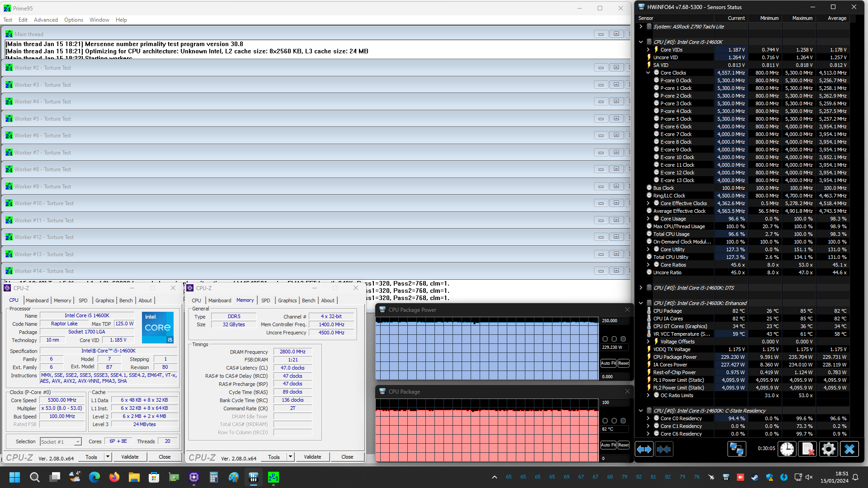
Task: Click HWiNFO clock reset-timer button
Action: pyautogui.click(x=787, y=449)
